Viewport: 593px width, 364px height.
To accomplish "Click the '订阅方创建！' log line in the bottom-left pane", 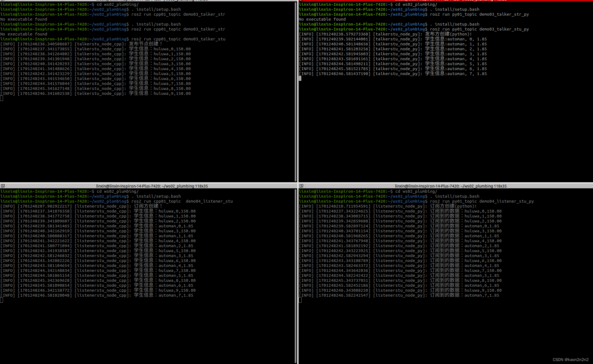I will [81, 206].
